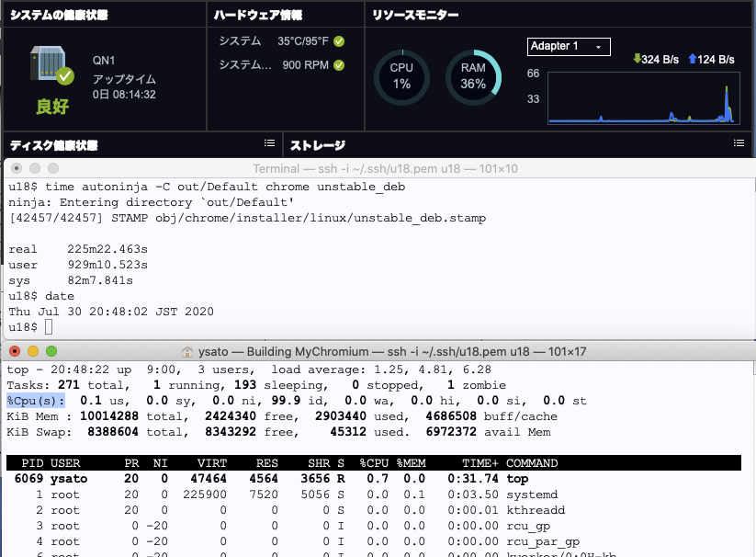
Task: Click the blue upload speed arrow
Action: tap(691, 60)
